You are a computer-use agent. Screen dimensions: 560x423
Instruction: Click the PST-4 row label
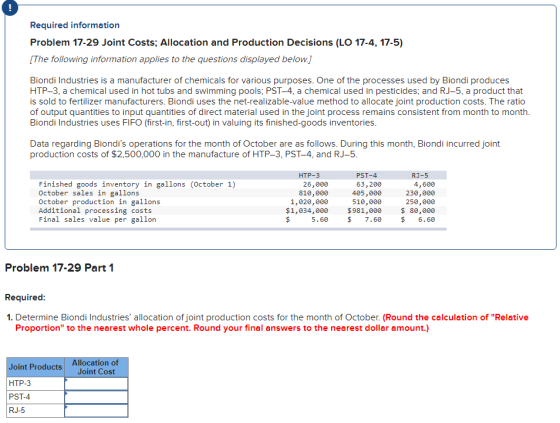(19, 397)
